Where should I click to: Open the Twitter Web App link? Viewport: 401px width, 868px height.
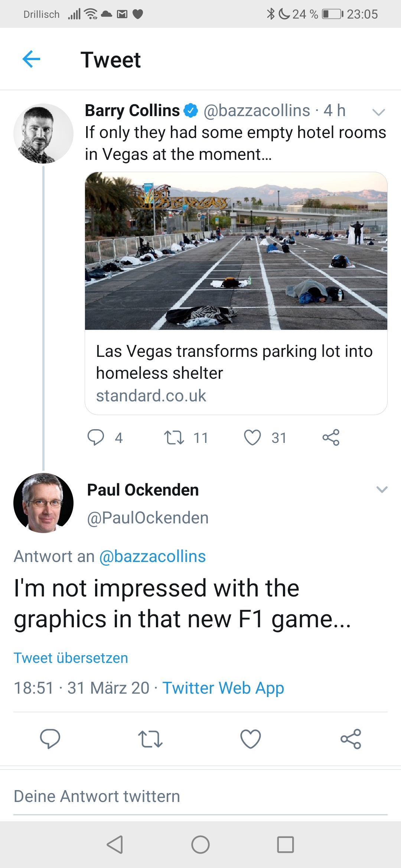[223, 688]
